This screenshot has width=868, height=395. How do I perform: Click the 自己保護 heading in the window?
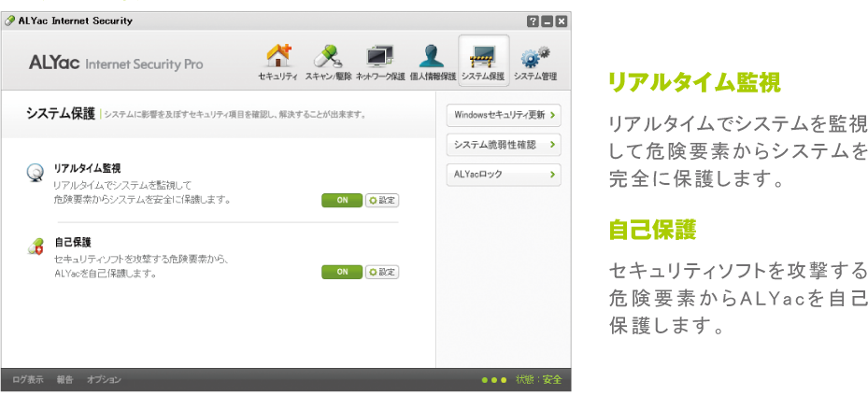pos(73,242)
